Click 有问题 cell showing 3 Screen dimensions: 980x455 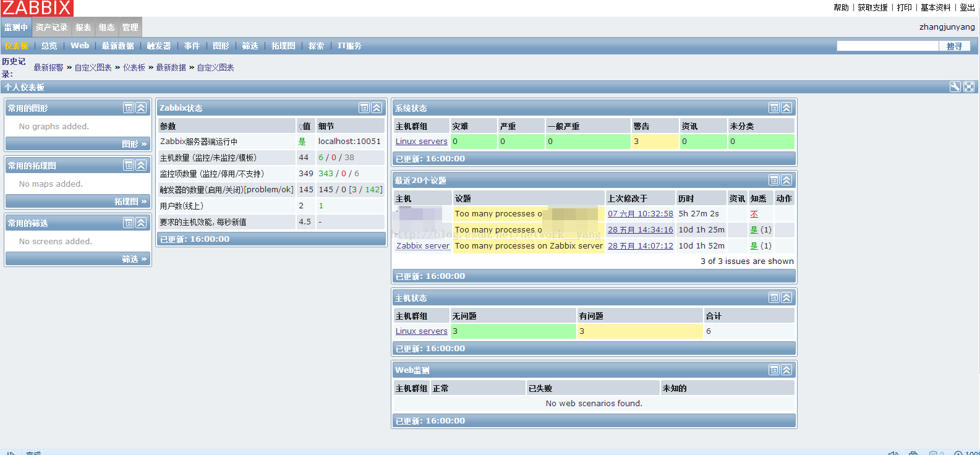(x=640, y=331)
